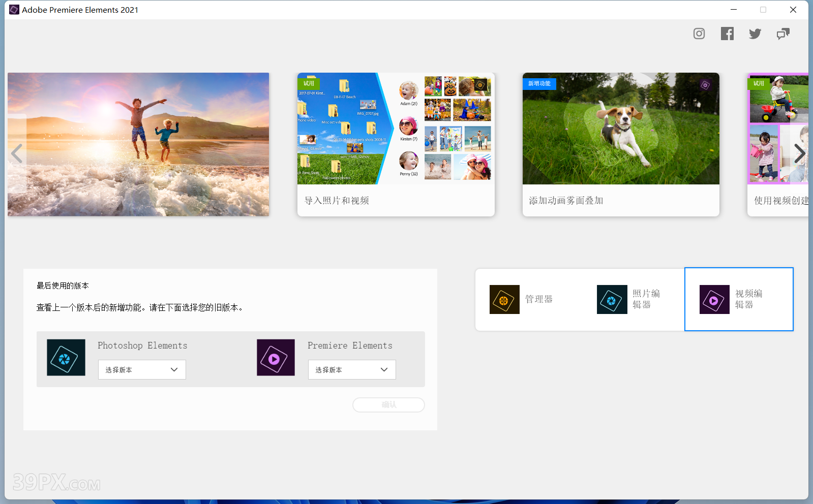Open the 导入照片和视频 card
Screen dimensions: 813x504
(x=396, y=144)
